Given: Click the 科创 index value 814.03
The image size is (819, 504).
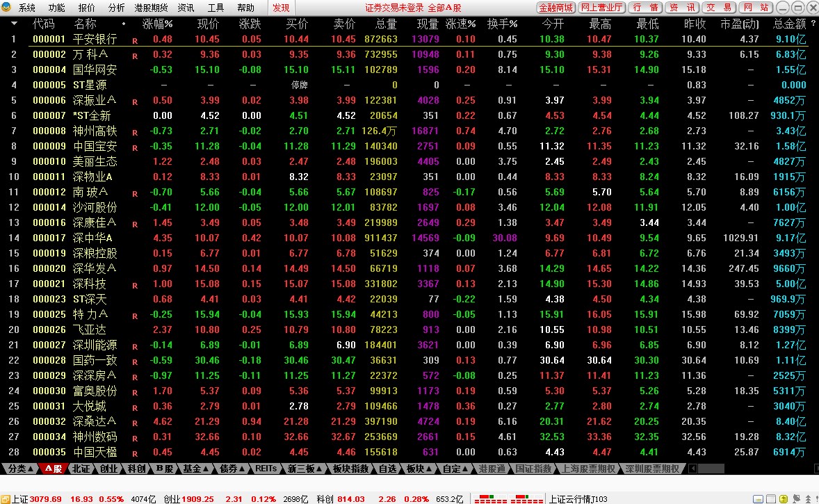Looking at the screenshot, I should 351,498.
